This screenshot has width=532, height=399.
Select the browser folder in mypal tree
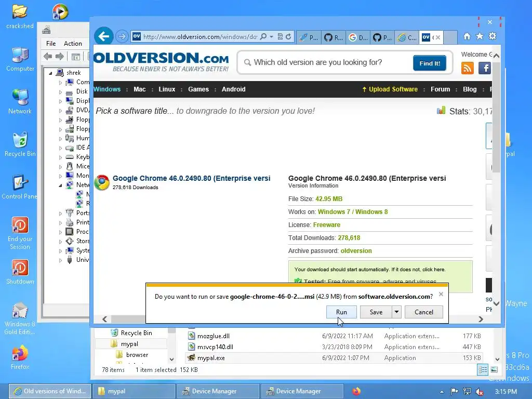pos(137,354)
